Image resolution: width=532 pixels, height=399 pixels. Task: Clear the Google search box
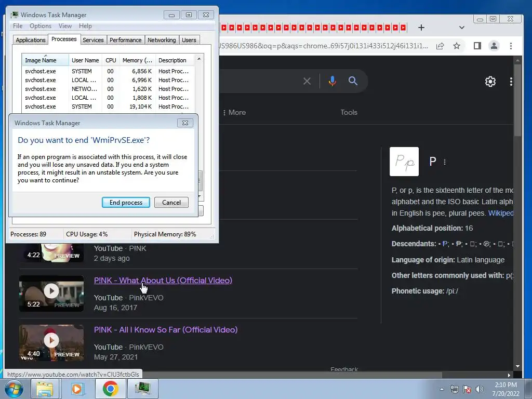click(x=307, y=81)
